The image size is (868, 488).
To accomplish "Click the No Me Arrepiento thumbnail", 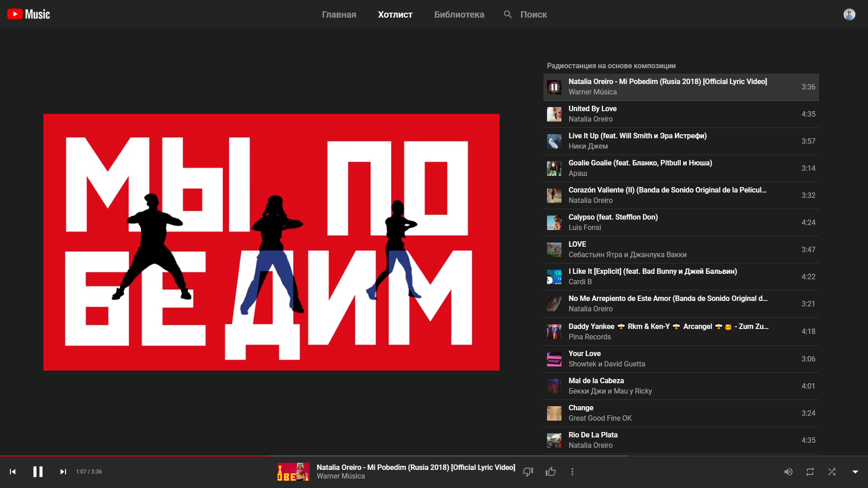I will 554,304.
